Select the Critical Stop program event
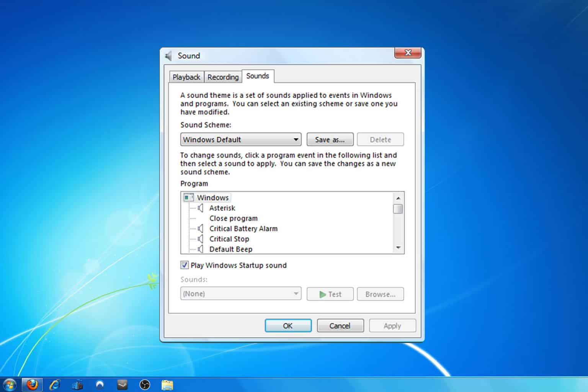This screenshot has height=392, width=588. coord(229,239)
